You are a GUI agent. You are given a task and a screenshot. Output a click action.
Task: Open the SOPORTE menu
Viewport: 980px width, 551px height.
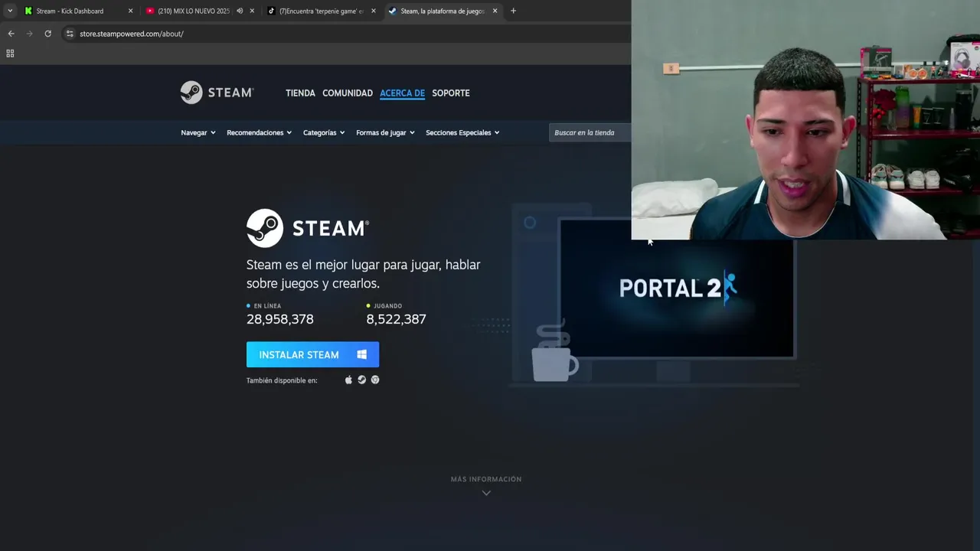451,93
